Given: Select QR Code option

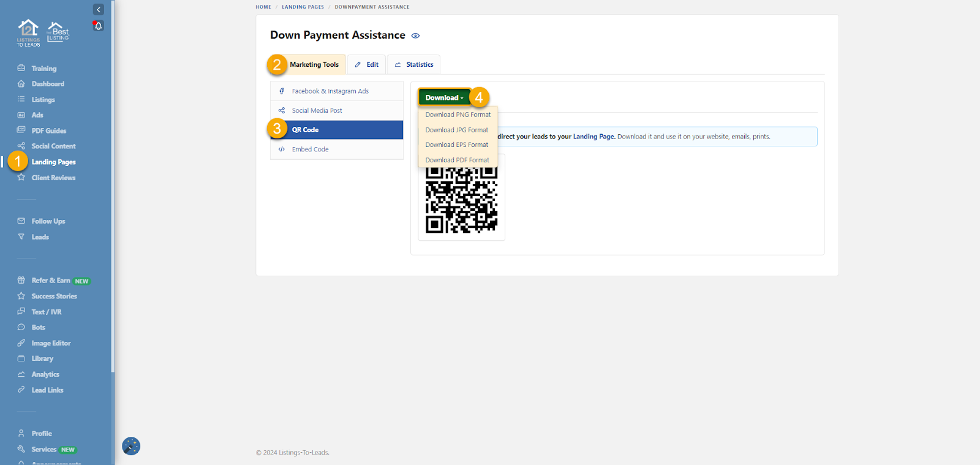Looking at the screenshot, I should click(337, 130).
